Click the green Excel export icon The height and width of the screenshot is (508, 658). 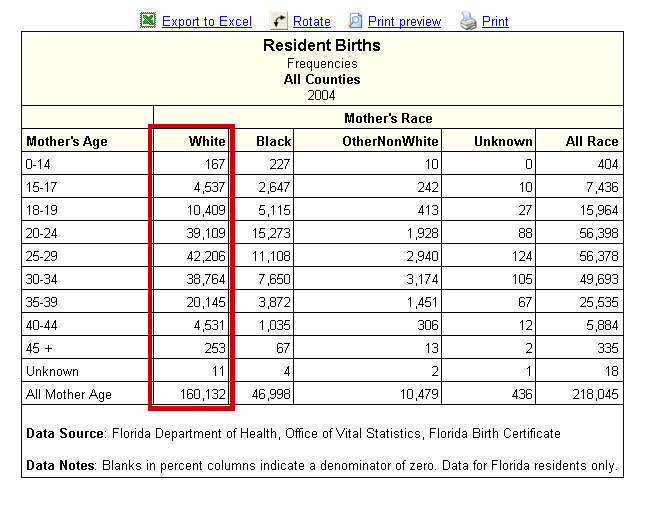pos(148,21)
